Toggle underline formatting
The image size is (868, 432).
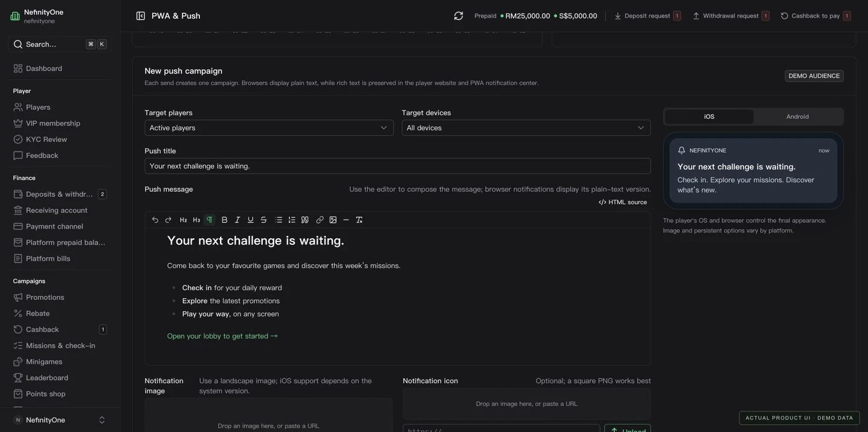[251, 220]
